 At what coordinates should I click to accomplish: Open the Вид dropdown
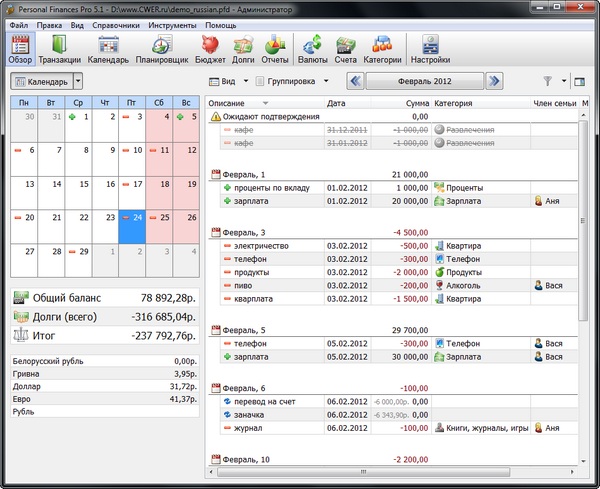point(227,81)
